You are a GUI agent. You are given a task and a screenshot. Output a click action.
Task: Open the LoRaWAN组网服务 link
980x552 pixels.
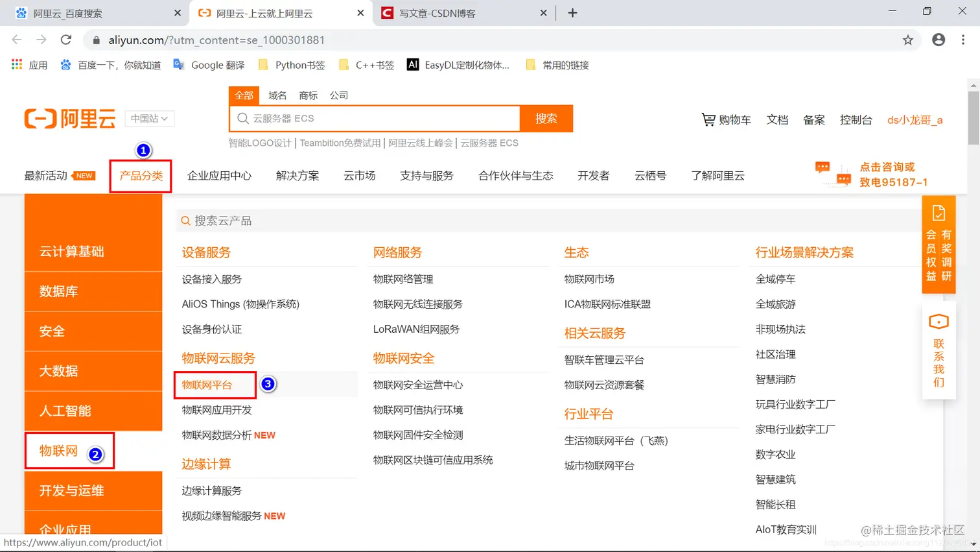[416, 330]
